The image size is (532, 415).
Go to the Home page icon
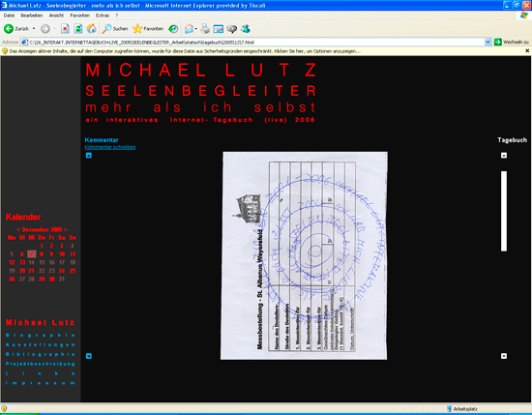(x=92, y=29)
